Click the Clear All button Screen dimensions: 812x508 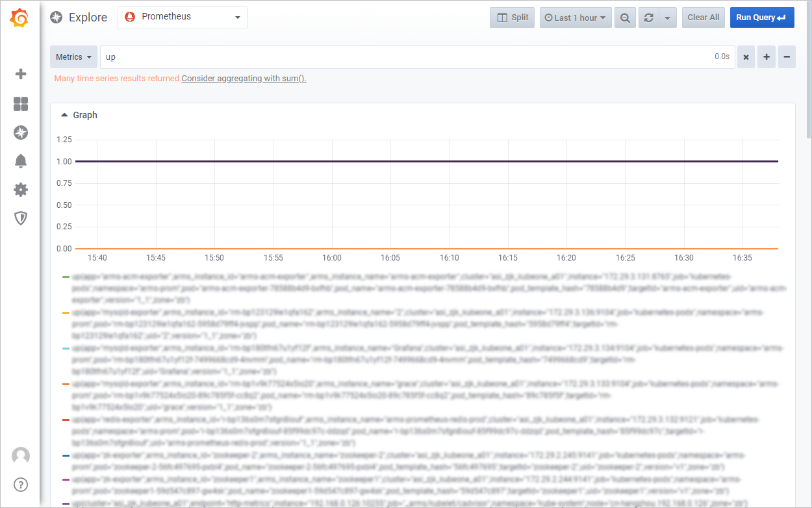click(704, 18)
